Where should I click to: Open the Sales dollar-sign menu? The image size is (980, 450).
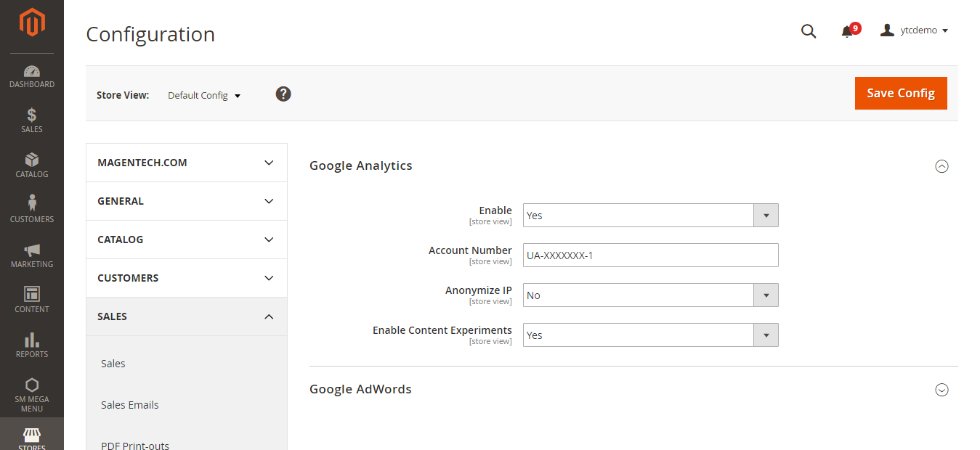(x=32, y=120)
